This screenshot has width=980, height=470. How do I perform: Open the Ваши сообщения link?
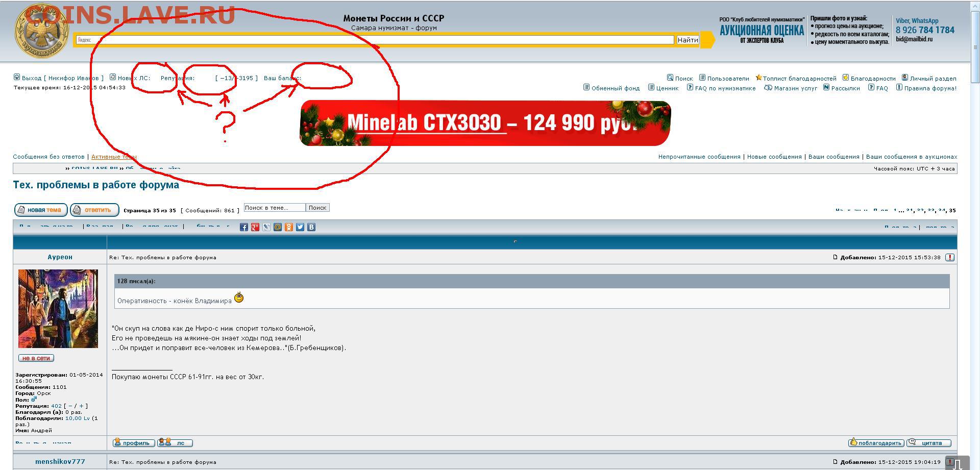pos(834,157)
